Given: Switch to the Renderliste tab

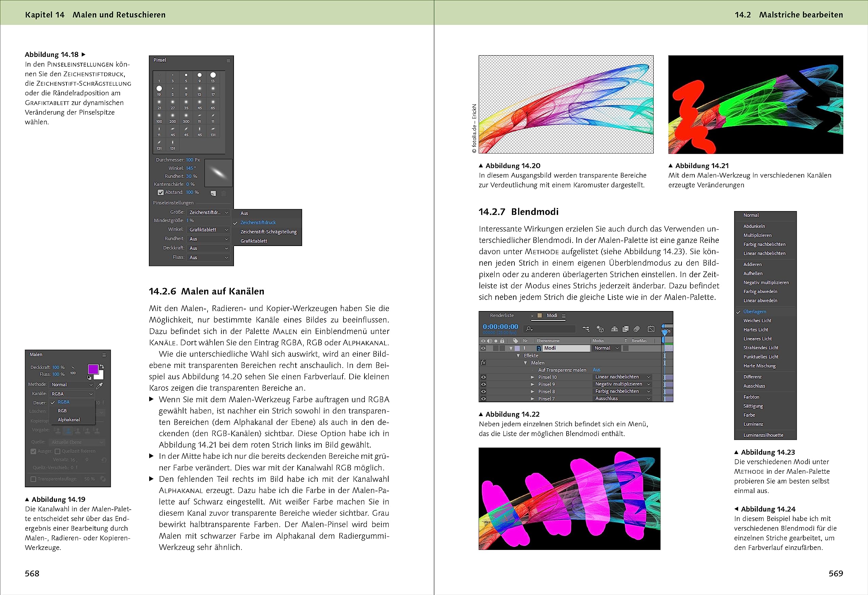Looking at the screenshot, I should (502, 316).
